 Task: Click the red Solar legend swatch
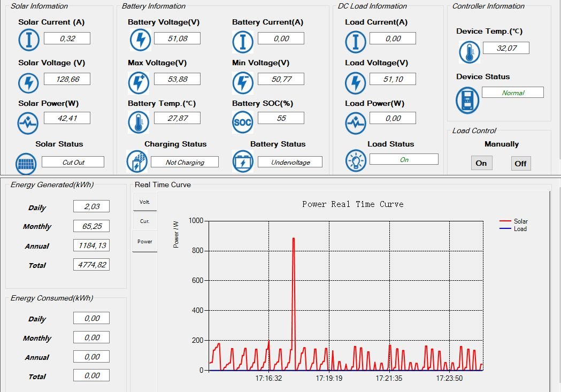[x=505, y=221]
